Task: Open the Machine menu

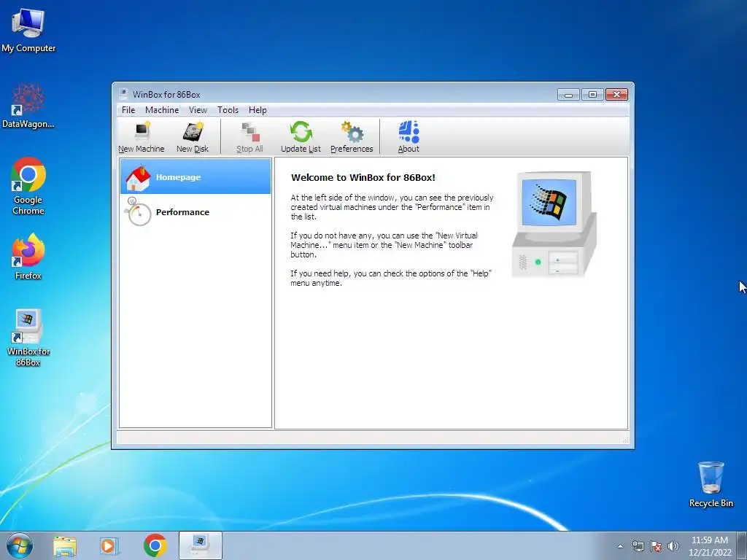Action: [x=162, y=110]
